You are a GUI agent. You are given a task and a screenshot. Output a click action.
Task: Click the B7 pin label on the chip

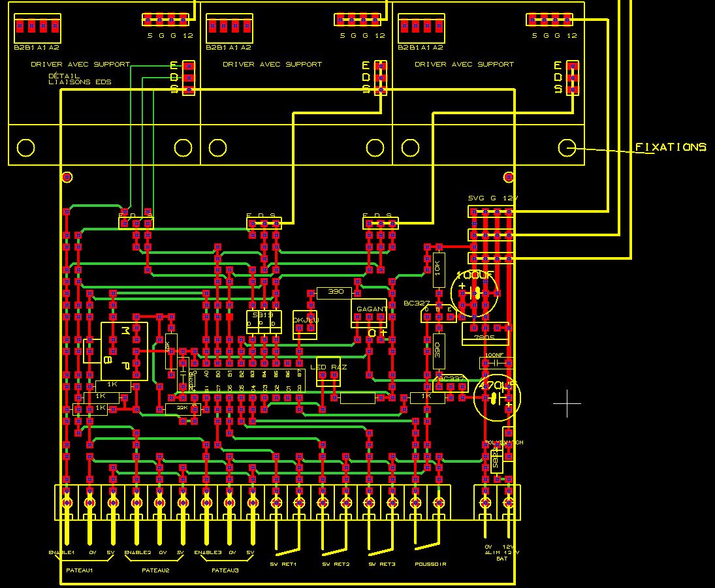tap(300, 374)
